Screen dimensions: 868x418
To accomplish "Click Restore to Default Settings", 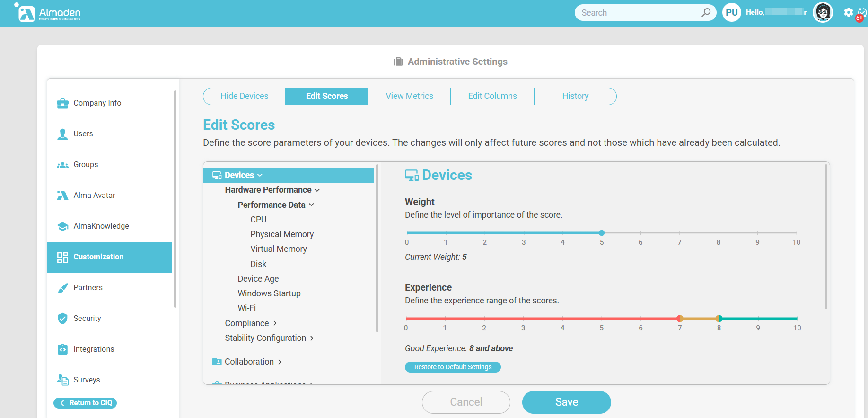I will pos(453,367).
